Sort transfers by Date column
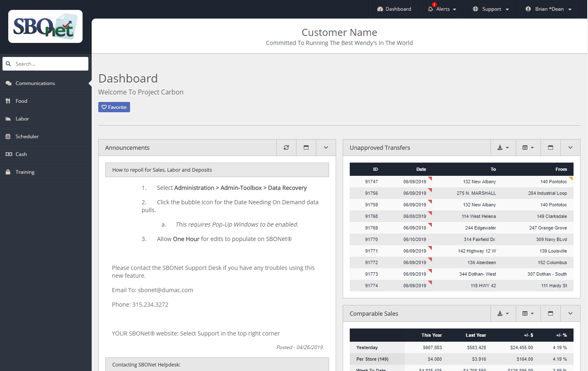The image size is (588, 371). coord(421,169)
